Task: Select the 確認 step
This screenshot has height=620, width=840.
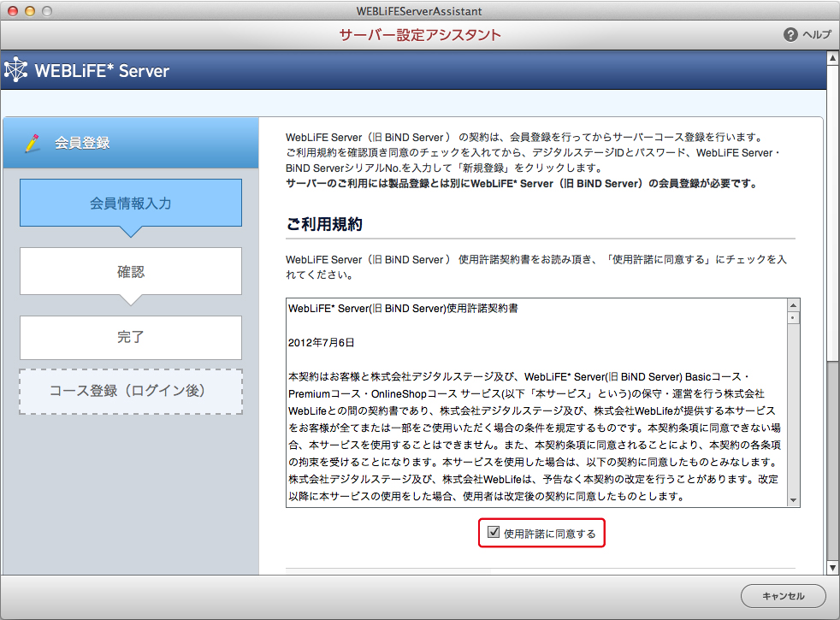Action: 131,271
